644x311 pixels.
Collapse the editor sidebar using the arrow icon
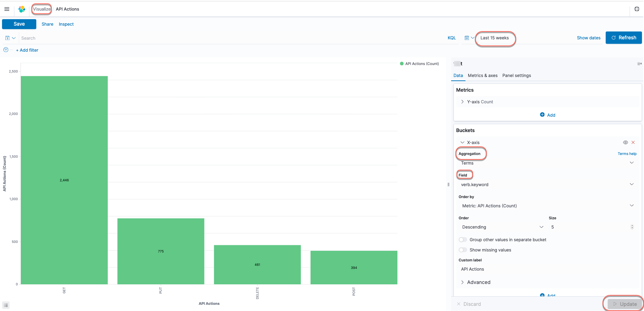pyautogui.click(x=639, y=64)
